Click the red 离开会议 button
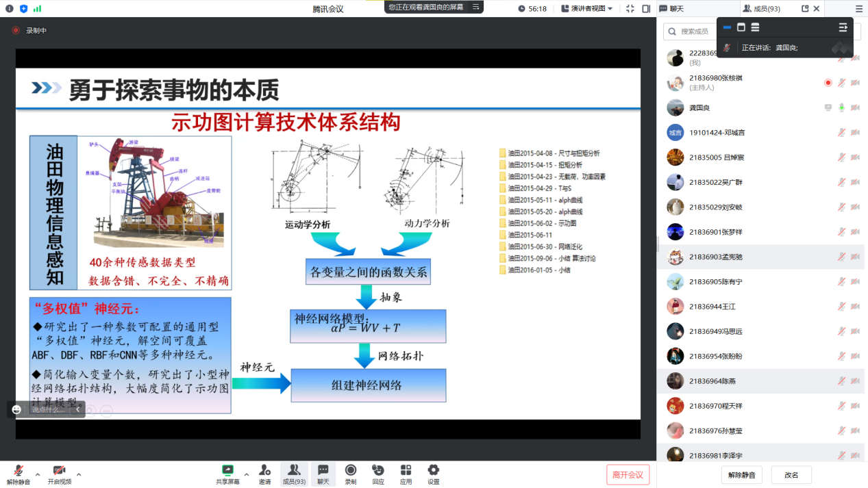The width and height of the screenshot is (868, 488). [x=628, y=474]
